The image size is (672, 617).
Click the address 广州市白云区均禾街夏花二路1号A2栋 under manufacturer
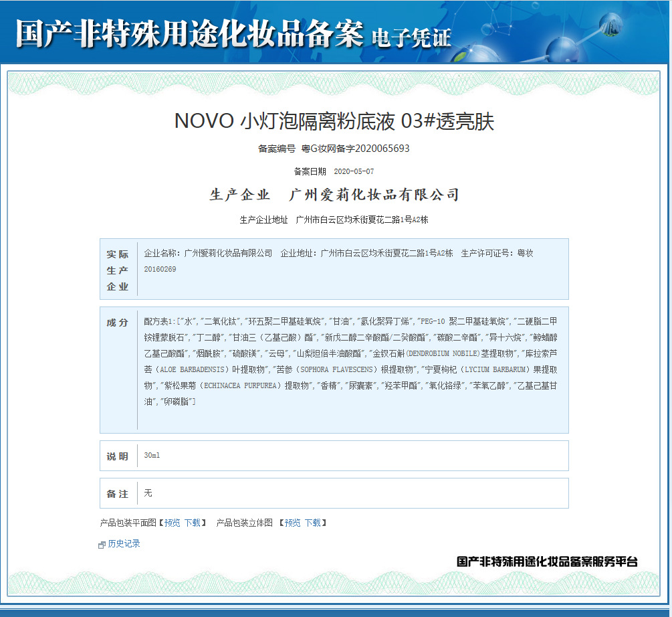362,220
